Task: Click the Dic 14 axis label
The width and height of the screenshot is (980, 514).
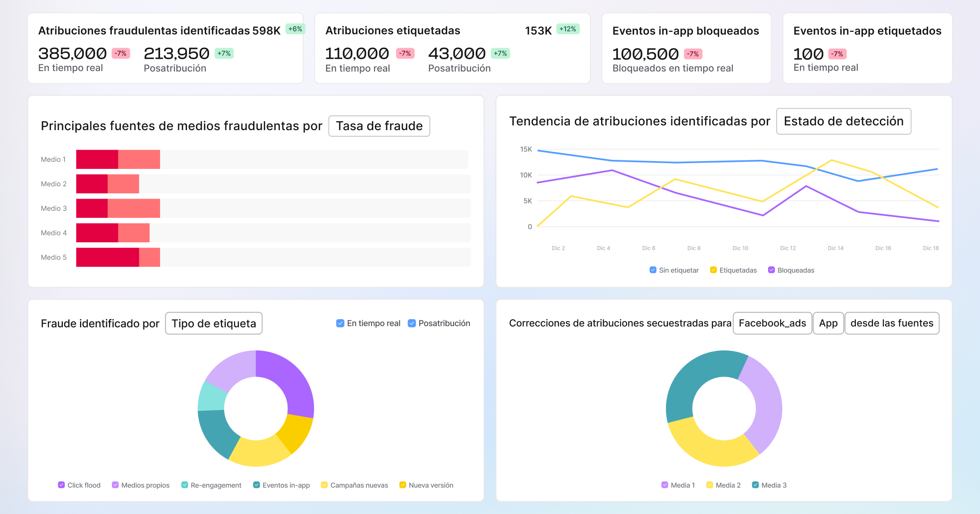Action: tap(835, 248)
